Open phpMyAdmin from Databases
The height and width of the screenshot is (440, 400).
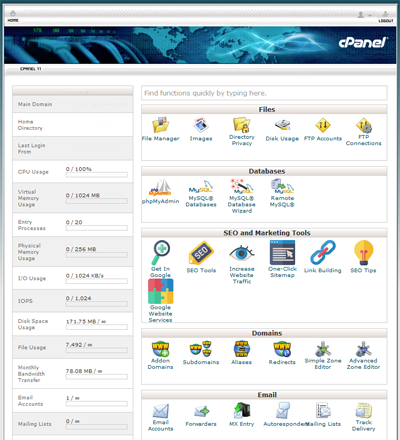point(160,188)
